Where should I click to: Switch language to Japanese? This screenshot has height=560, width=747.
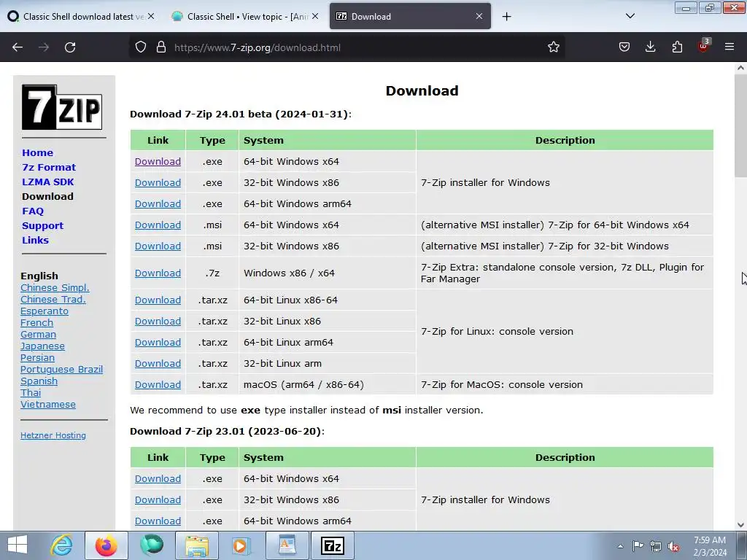click(x=42, y=346)
